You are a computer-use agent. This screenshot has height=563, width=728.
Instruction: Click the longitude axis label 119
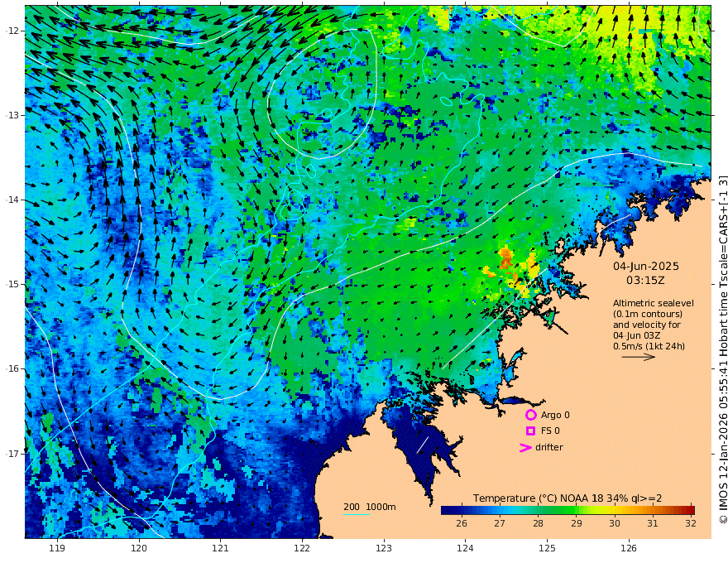57,548
